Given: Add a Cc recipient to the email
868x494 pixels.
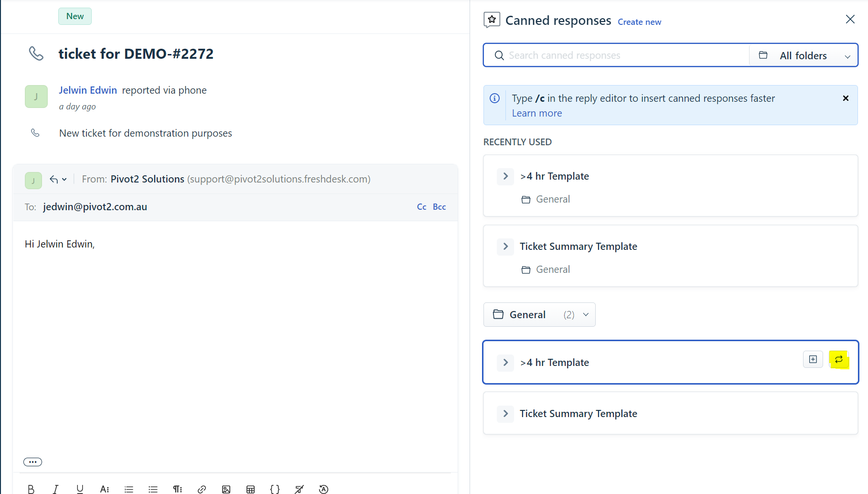Looking at the screenshot, I should (x=422, y=206).
